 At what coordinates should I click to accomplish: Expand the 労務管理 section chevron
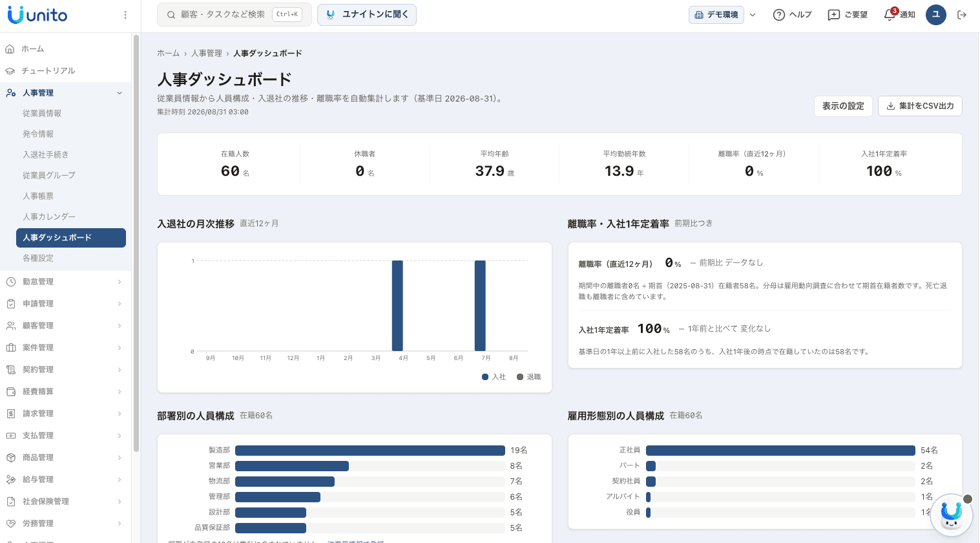tap(120, 524)
